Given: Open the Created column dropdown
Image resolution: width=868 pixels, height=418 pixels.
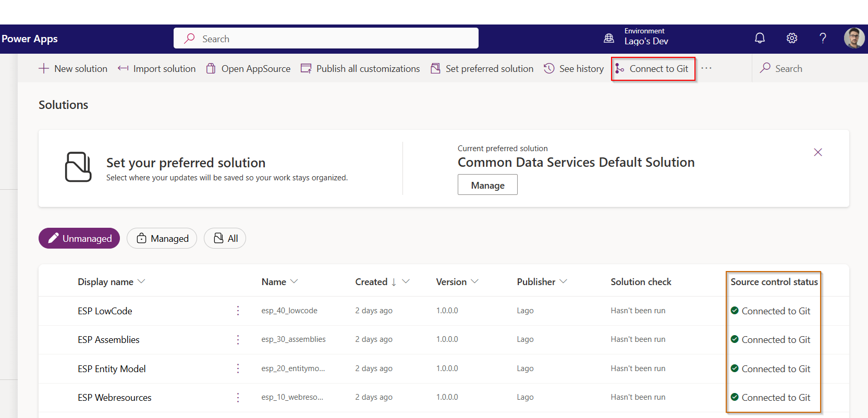Looking at the screenshot, I should pos(406,281).
